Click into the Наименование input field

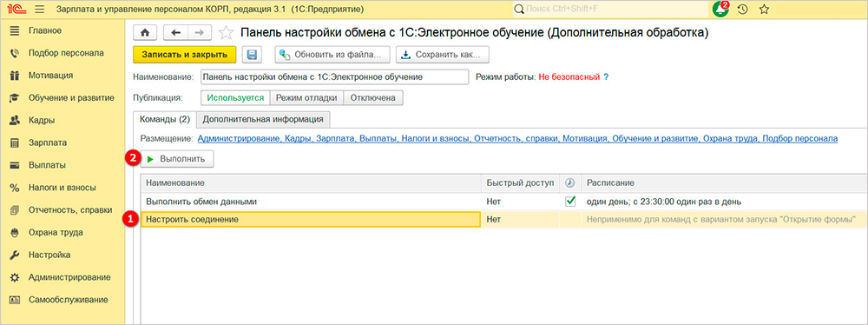coord(334,77)
